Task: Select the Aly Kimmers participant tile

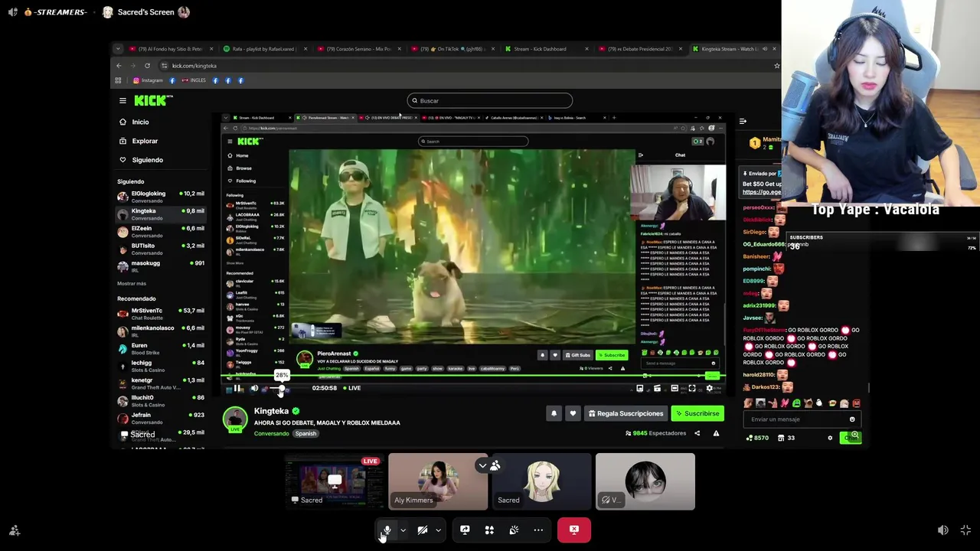Action: (438, 481)
